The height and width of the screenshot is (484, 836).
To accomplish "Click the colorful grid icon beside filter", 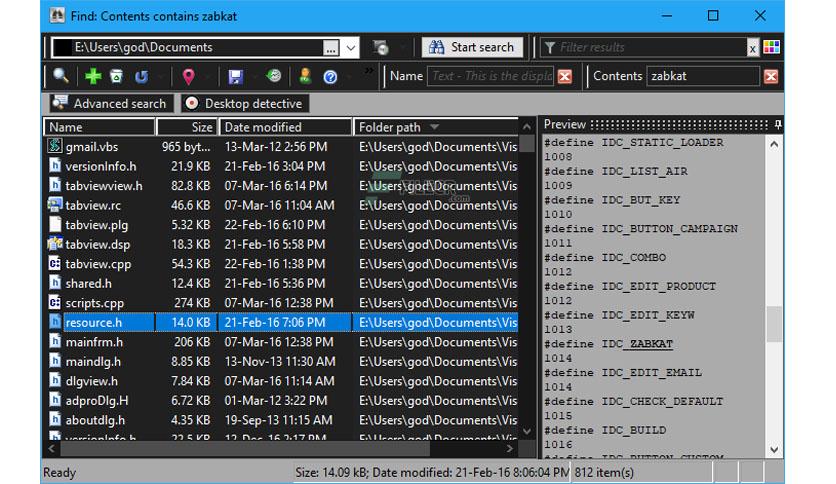I will coord(771,47).
